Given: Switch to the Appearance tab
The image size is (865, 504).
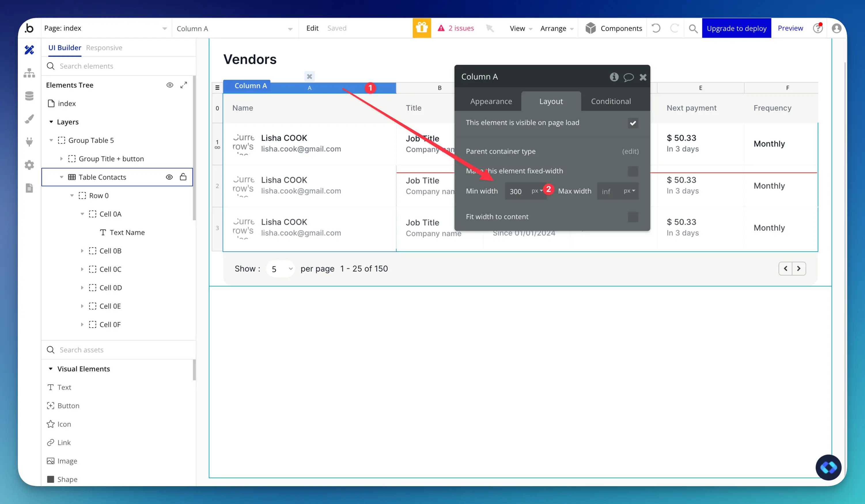Looking at the screenshot, I should pyautogui.click(x=491, y=101).
